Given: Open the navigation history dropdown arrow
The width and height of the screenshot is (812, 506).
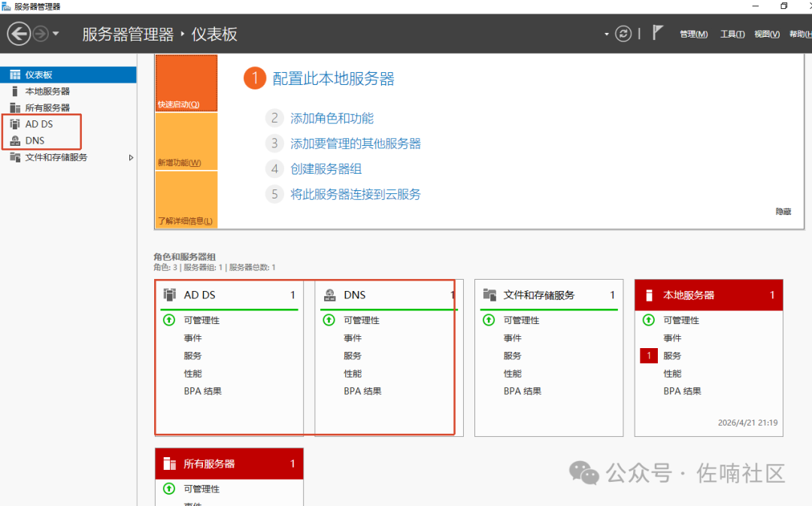Looking at the screenshot, I should (56, 34).
